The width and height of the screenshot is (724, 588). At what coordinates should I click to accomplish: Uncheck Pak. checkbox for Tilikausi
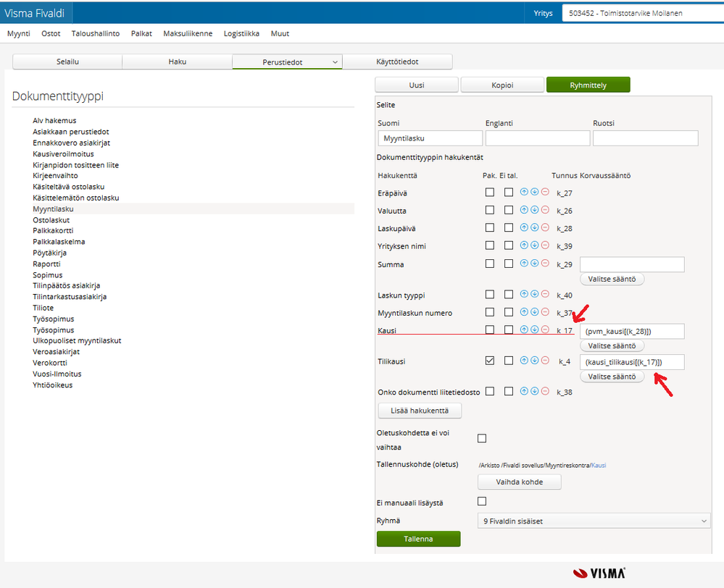pyautogui.click(x=490, y=361)
